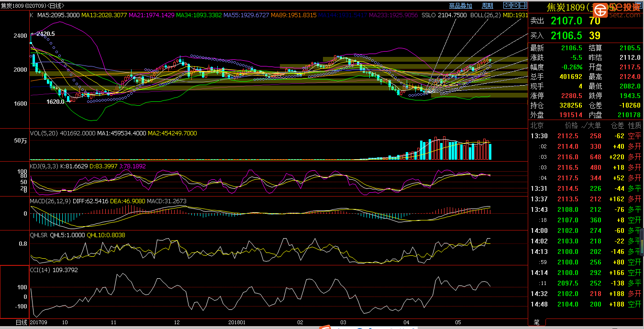The width and height of the screenshot is (644, 329).
Task: Click the MA21:1974.1429 legend value
Action: click(x=152, y=15)
